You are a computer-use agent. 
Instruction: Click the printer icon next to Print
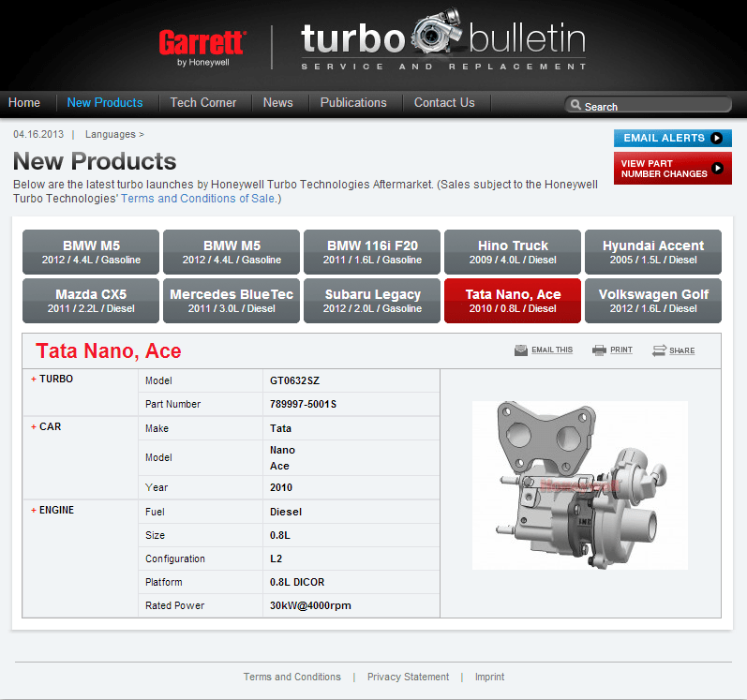point(599,350)
